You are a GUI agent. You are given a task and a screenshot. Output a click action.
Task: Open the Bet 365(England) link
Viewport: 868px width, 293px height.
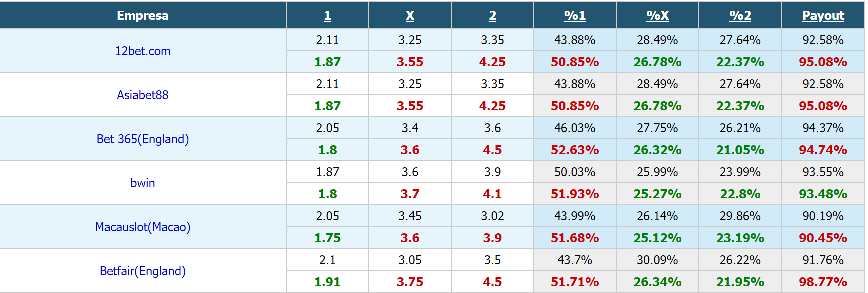[x=143, y=139]
